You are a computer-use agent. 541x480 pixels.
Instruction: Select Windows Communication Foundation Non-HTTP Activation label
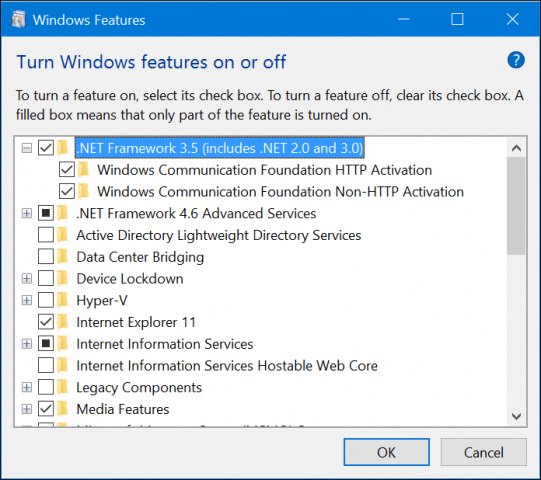click(280, 192)
